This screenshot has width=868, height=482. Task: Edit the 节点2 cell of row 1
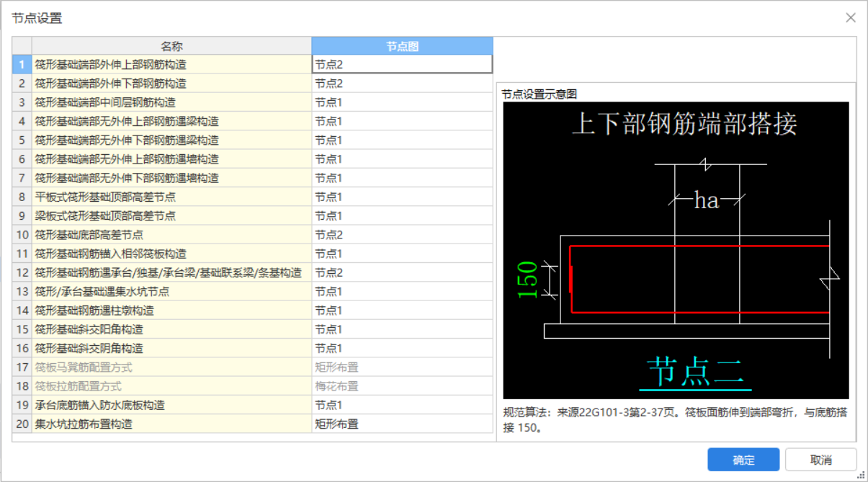403,65
